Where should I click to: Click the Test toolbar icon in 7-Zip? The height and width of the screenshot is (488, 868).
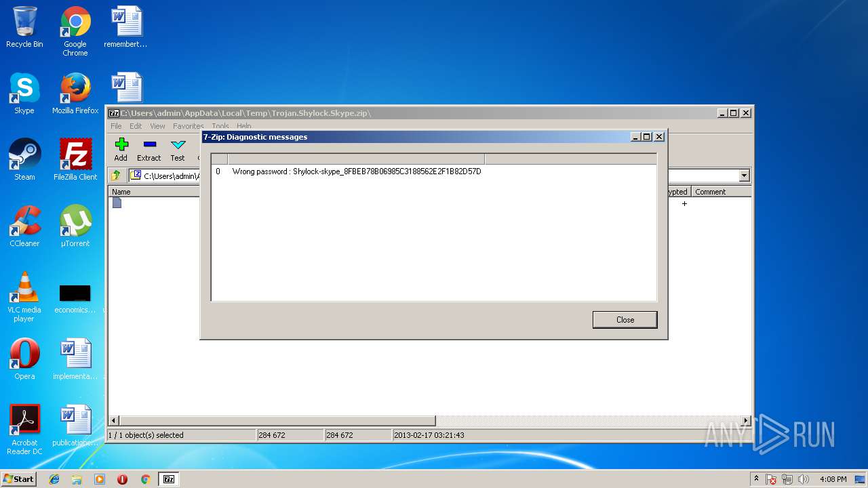click(x=178, y=150)
